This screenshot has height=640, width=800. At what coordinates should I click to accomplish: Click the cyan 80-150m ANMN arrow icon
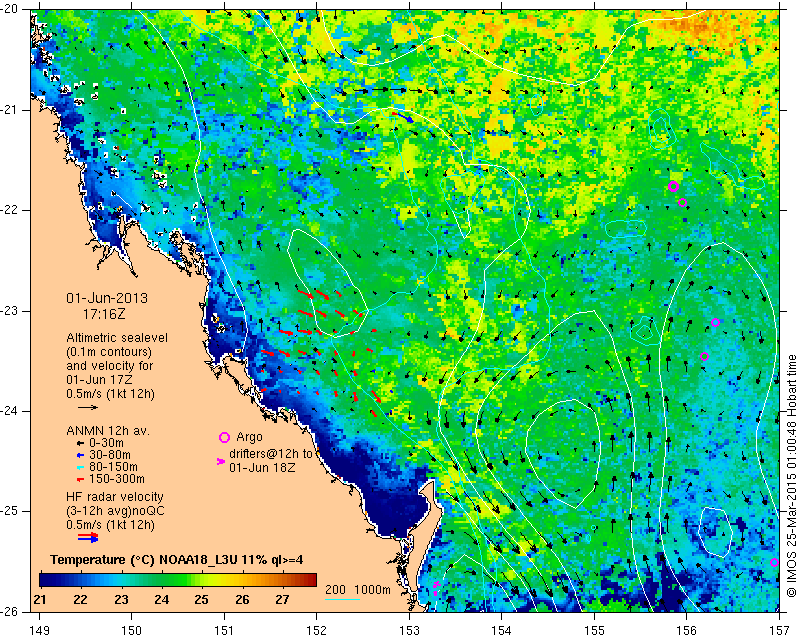pos(80,467)
